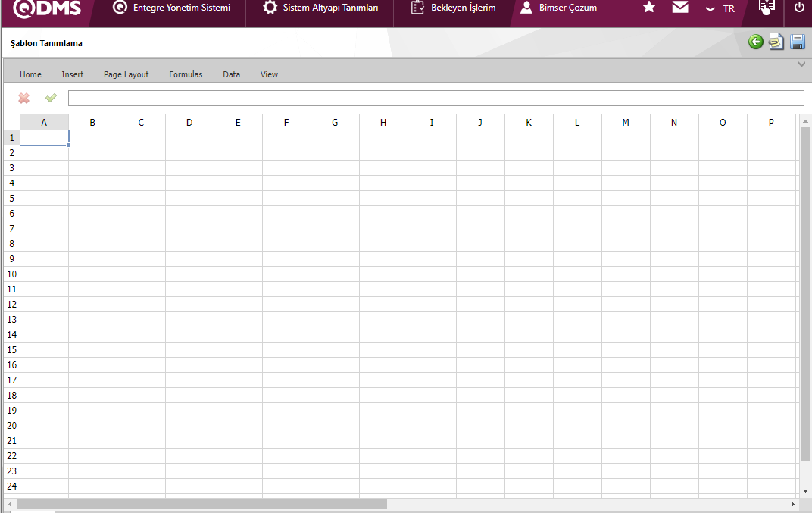Screen dimensions: 812x513
Task: Go to Bekleyen İşlerim
Action: pyautogui.click(x=453, y=8)
